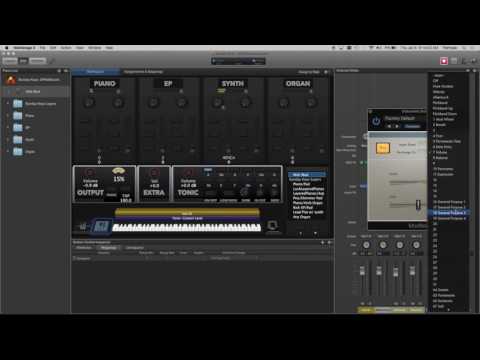This screenshot has height=360, width=480.
Task: Open the Edit menu in menu bar
Action: (53, 48)
